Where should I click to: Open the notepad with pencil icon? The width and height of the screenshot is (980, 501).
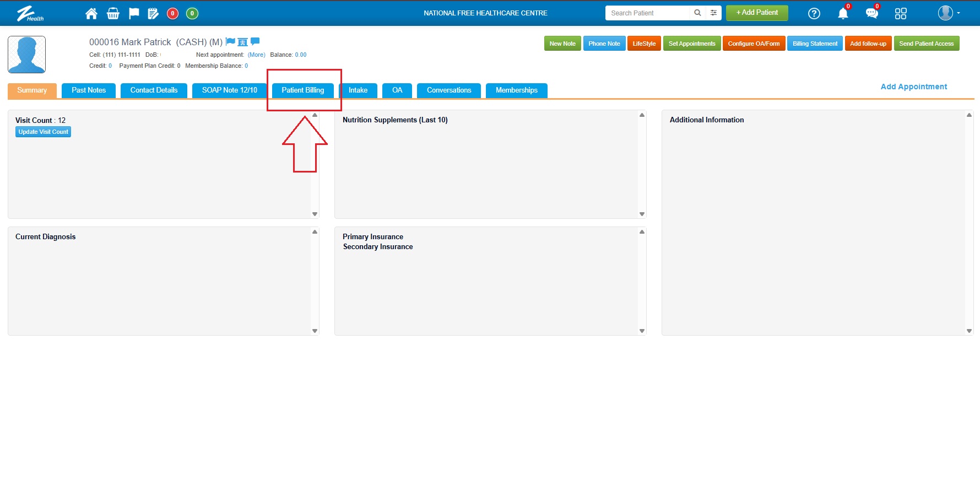click(x=153, y=13)
